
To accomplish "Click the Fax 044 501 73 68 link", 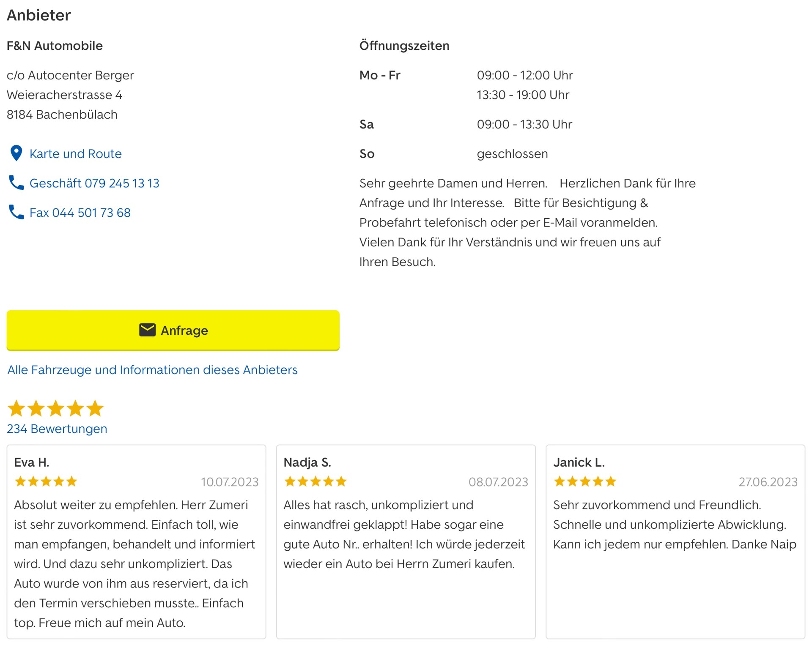I will [x=80, y=213].
